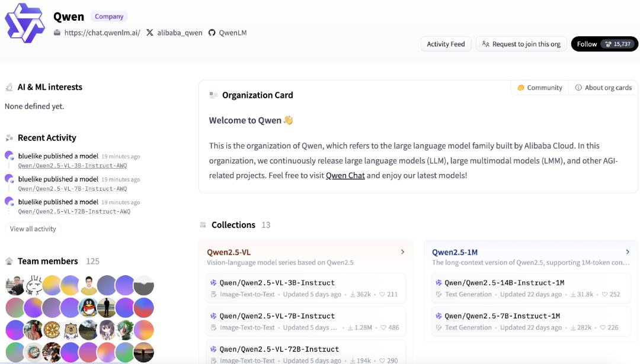This screenshot has width=640, height=364.
Task: Open the https://chat.qwenlm.ai/ link
Action: (x=102, y=33)
